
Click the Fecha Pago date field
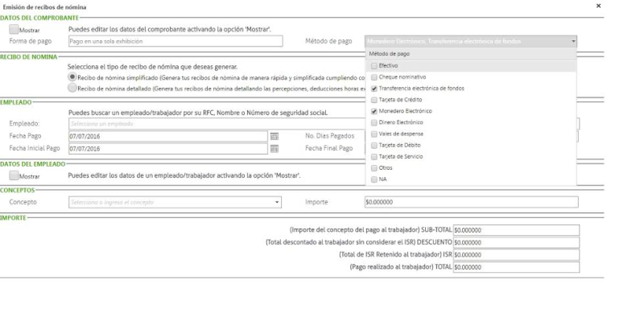[168, 136]
